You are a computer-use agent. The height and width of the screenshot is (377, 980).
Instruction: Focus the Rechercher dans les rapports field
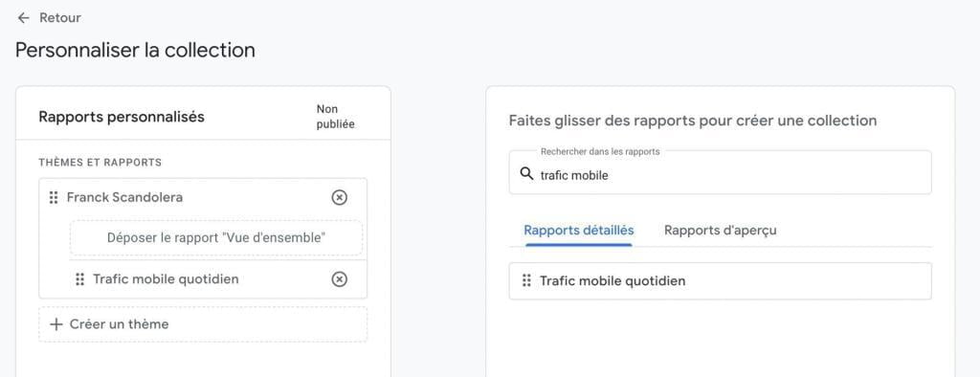(x=720, y=172)
